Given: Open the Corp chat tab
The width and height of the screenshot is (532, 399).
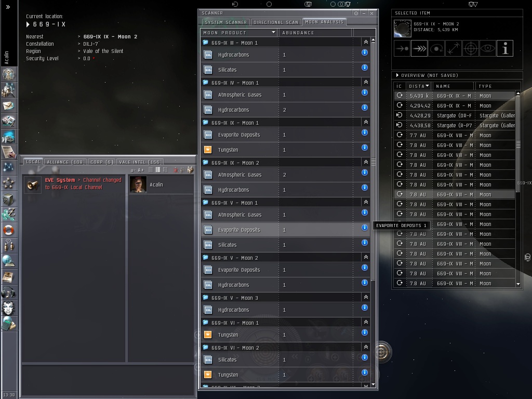Looking at the screenshot, I should click(x=101, y=162).
